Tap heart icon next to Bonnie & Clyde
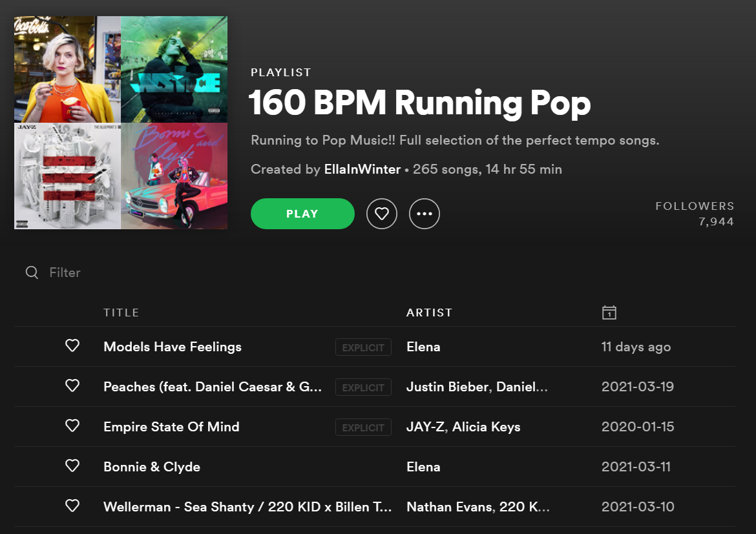This screenshot has height=534, width=756. [72, 466]
